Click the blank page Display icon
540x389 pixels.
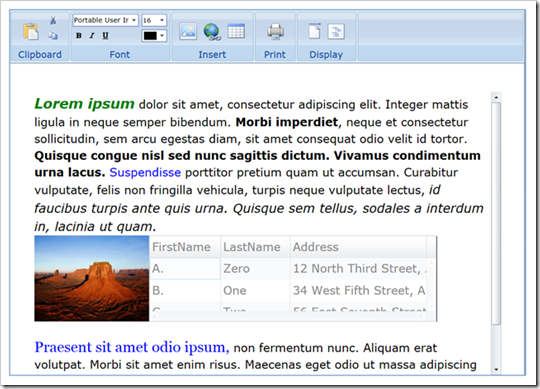point(314,31)
